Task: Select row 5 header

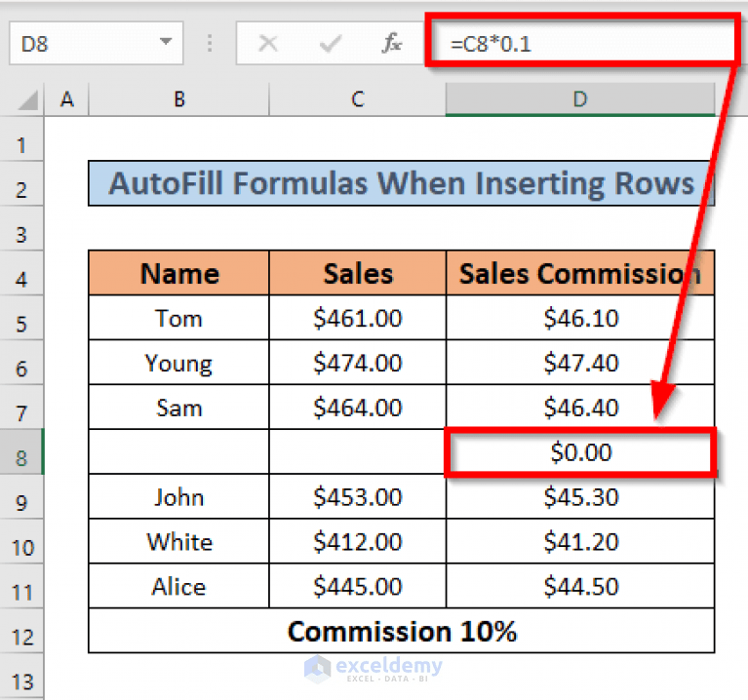Action: click(21, 318)
